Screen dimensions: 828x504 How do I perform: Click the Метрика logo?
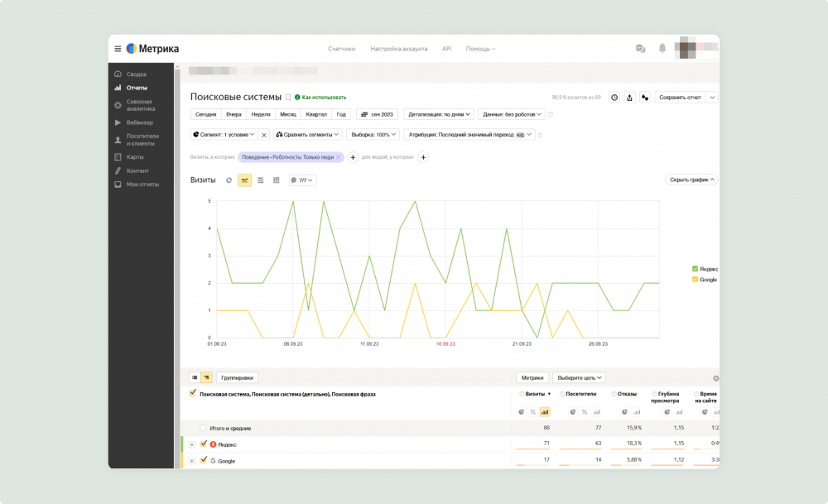[x=152, y=49]
